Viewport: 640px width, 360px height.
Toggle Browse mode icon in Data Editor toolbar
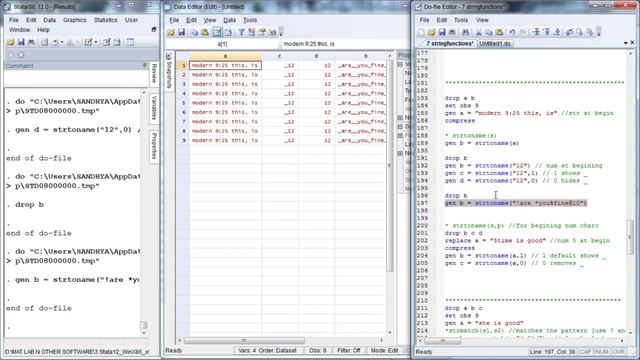(228, 32)
